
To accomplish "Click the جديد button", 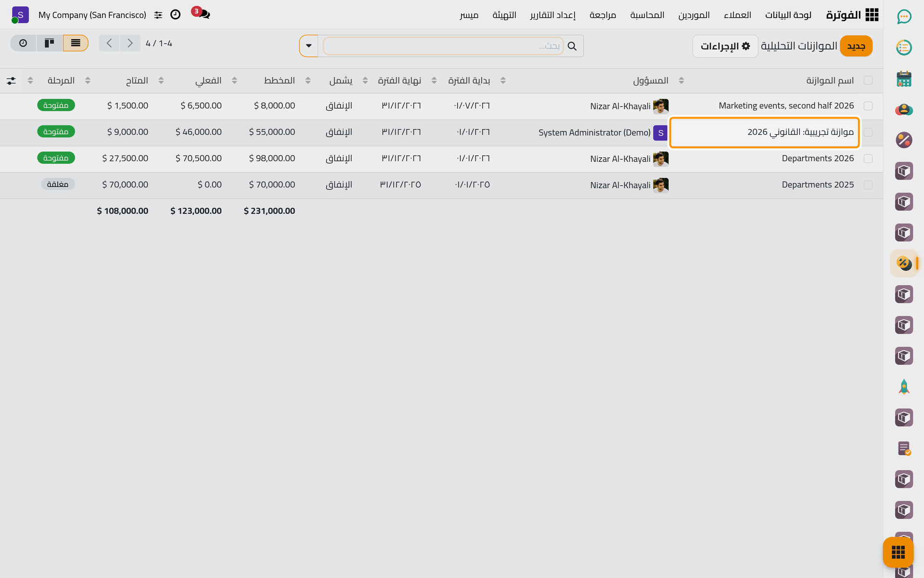I will point(856,46).
